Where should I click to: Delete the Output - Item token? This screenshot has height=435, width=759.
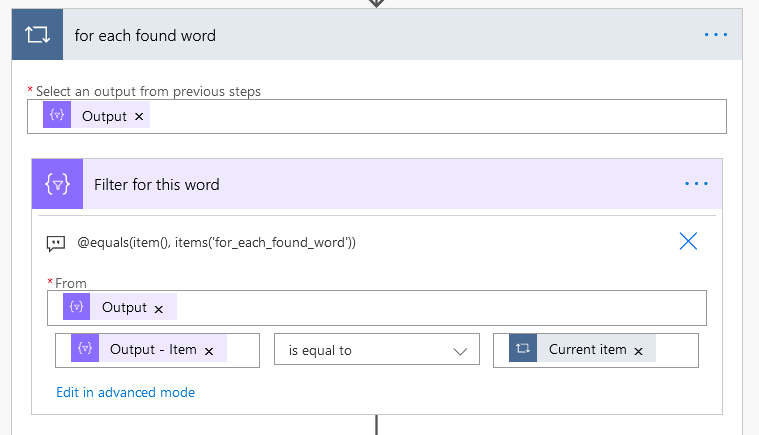point(209,351)
